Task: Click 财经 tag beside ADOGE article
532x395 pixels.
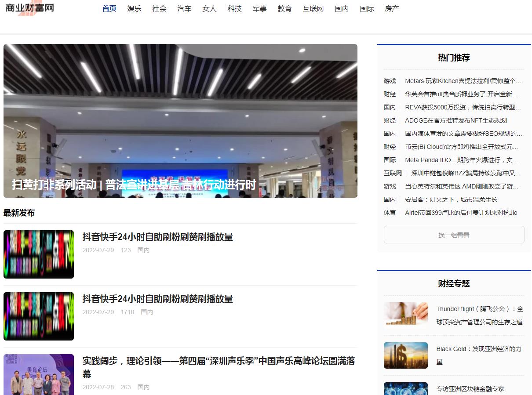Action: (390, 120)
